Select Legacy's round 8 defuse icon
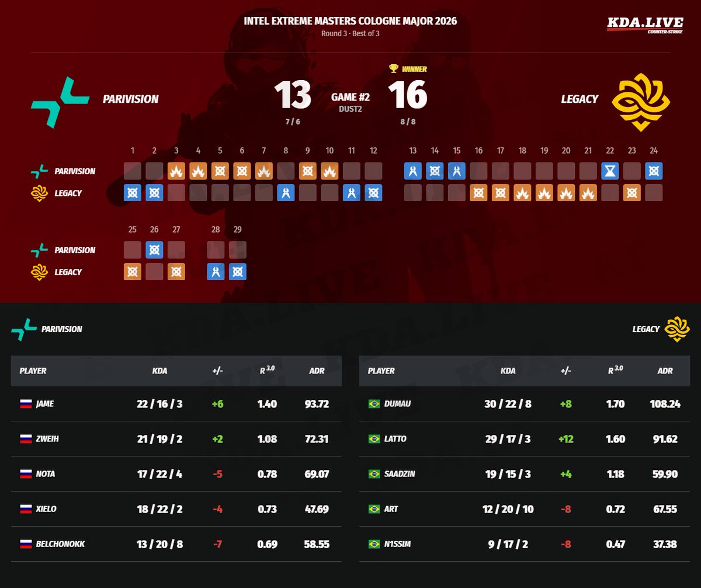This screenshot has height=588, width=701. (286, 192)
